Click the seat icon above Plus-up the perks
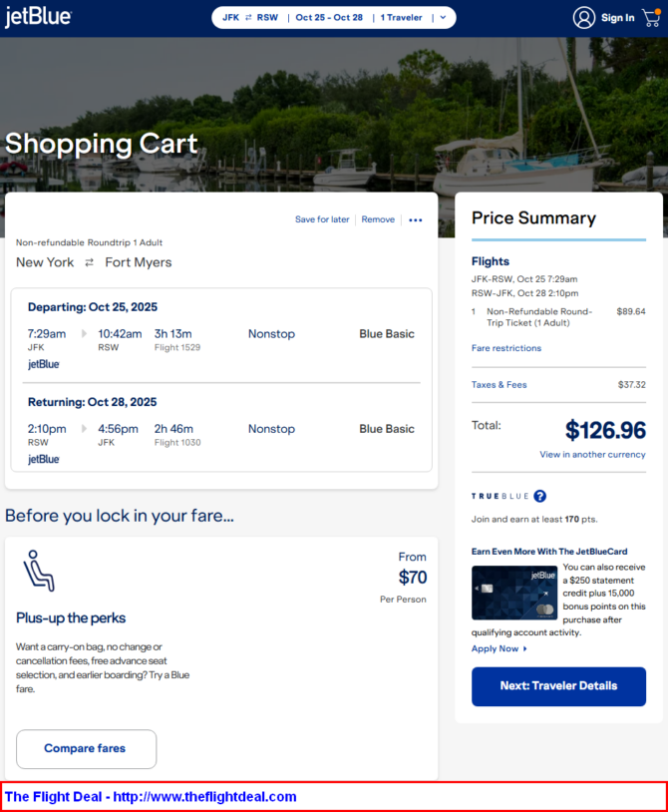Screen dimensions: 668x812 pos(39,571)
